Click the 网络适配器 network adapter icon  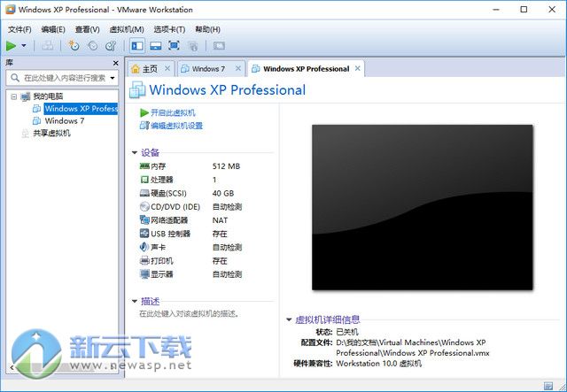(x=144, y=220)
